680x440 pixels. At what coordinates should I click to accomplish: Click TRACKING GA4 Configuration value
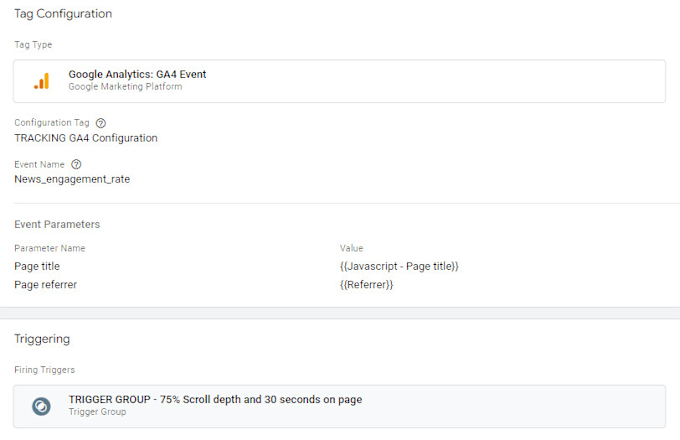coord(86,138)
